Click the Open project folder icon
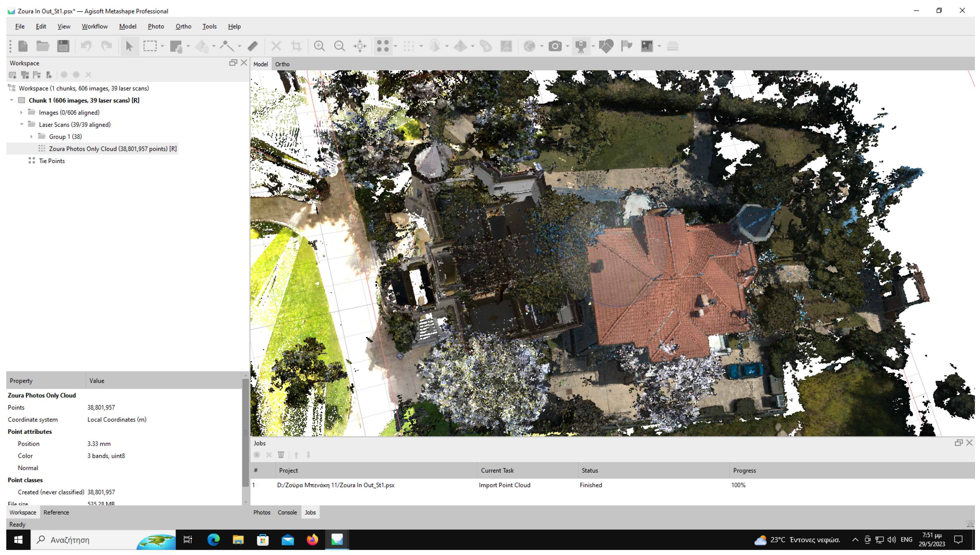Screen dimensions: 980x555 (42, 46)
